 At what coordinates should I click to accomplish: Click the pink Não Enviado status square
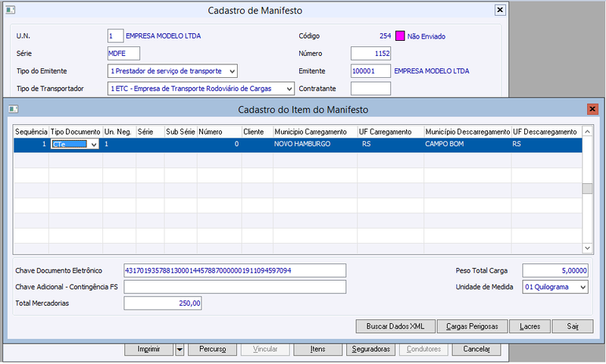coord(400,36)
